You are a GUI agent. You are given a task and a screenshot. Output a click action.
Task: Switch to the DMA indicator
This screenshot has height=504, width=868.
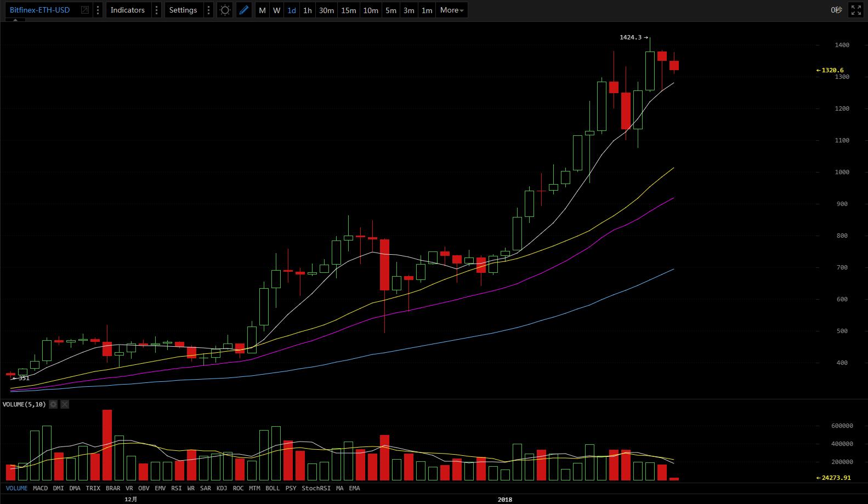pos(75,488)
